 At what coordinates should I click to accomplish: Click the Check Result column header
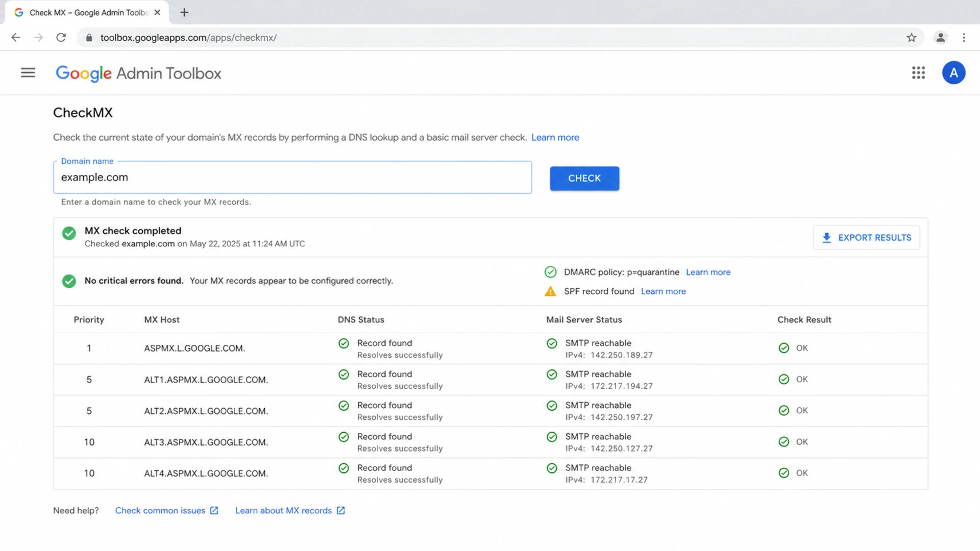[804, 320]
